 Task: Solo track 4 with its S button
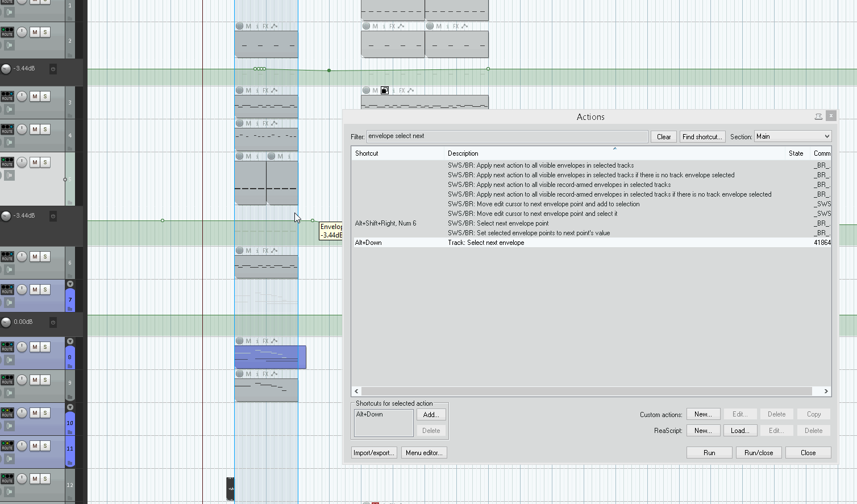(x=45, y=129)
